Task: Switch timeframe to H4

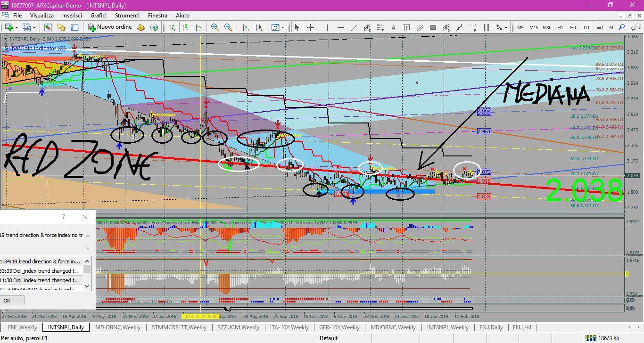Action: point(573,27)
